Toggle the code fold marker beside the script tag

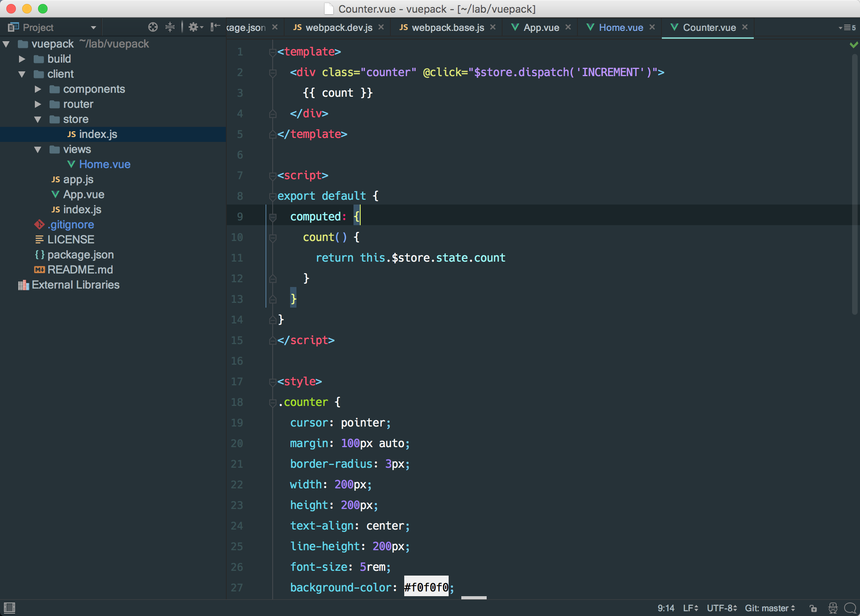point(273,176)
